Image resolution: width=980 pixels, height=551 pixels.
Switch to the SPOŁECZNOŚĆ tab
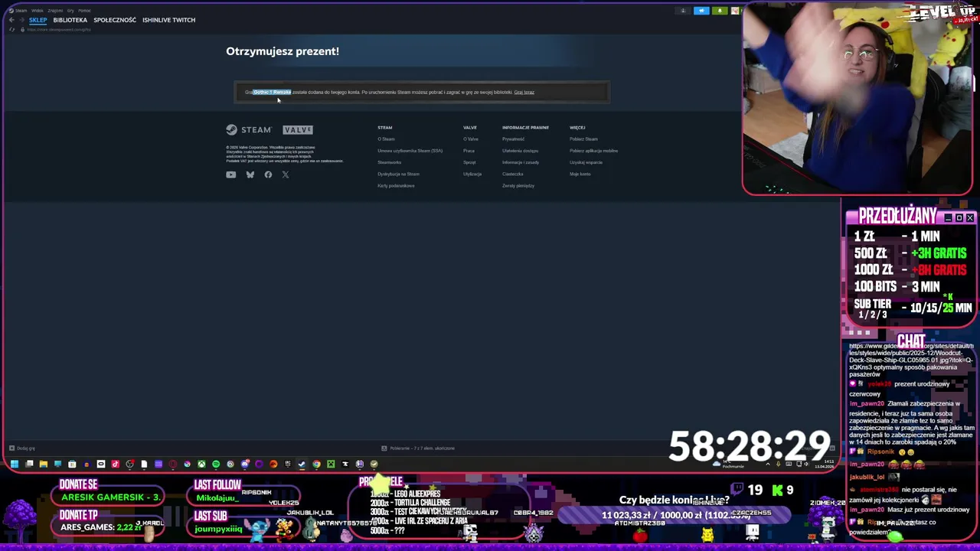coord(115,20)
